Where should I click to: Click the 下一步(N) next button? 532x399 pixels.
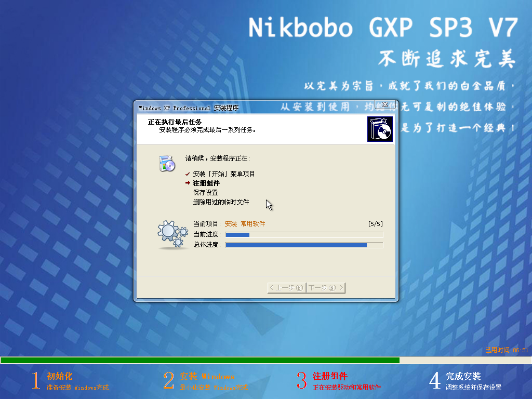click(x=326, y=288)
